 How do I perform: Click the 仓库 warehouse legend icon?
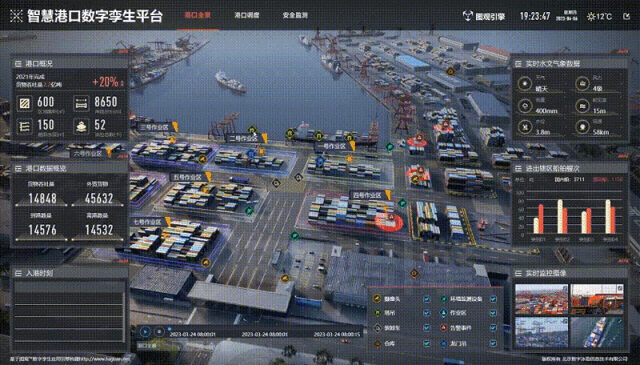pos(377,343)
